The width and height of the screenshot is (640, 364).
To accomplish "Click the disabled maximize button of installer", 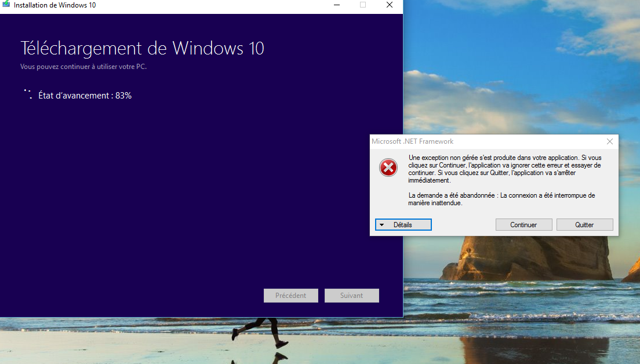I will tap(363, 5).
